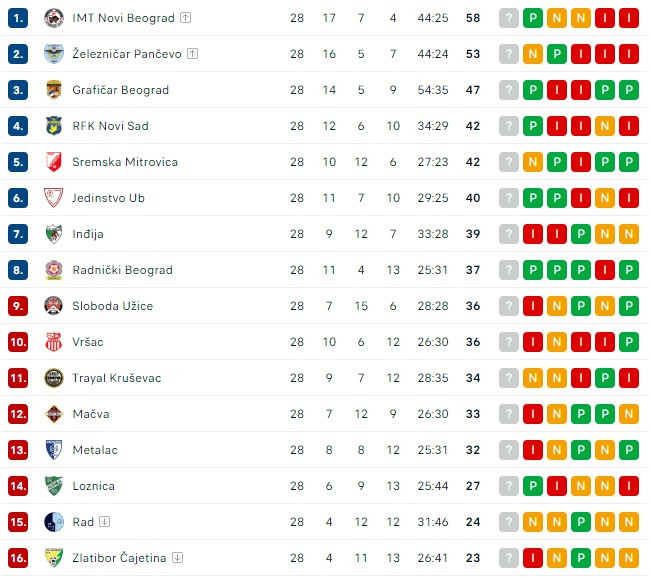Click the Sremska Mitrovica team logo
651x578 pixels.
[x=54, y=162]
